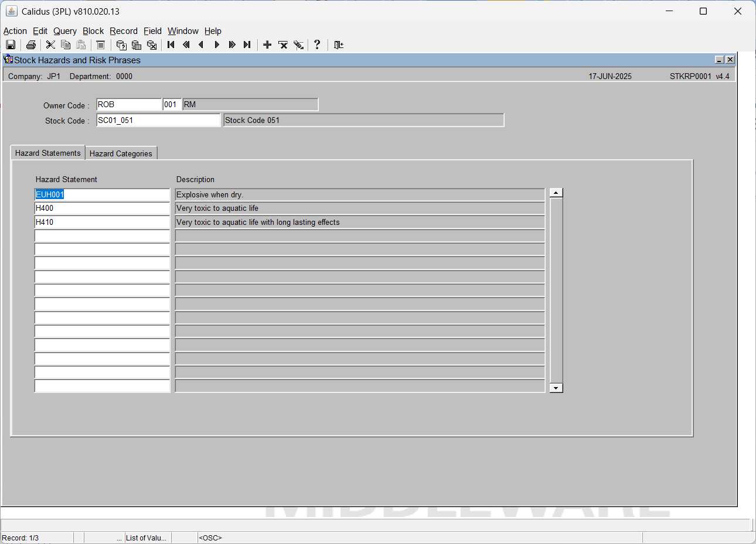The image size is (756, 544).
Task: Select the H400 hazard statement field
Action: [102, 208]
